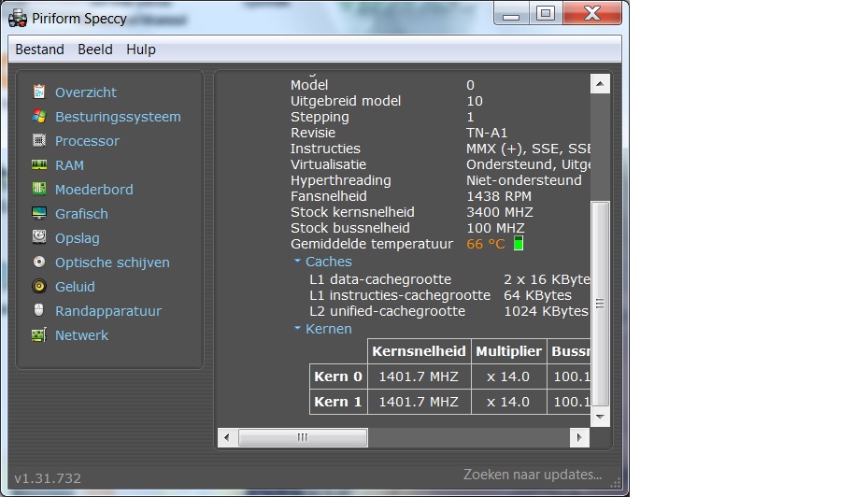Click the Gemiddelde temperatuur label
The width and height of the screenshot is (868, 497).
click(x=372, y=244)
